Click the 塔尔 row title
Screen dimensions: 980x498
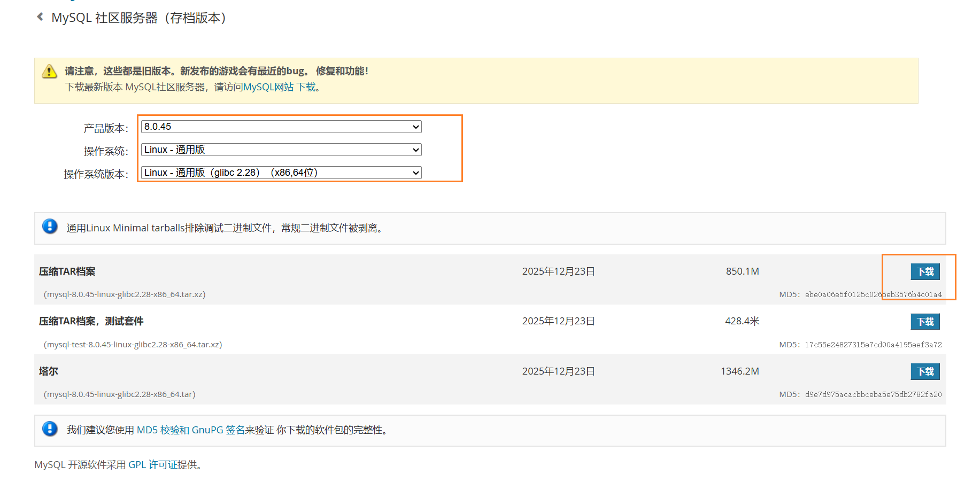pyautogui.click(x=49, y=371)
